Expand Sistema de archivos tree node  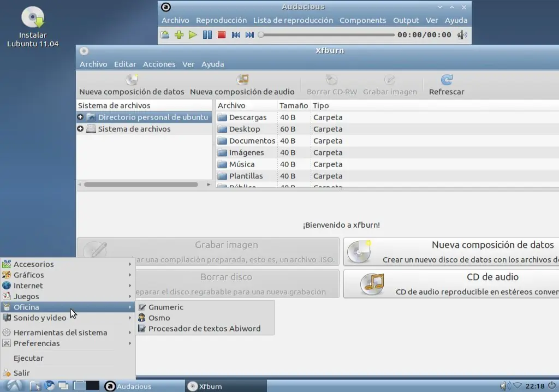coord(80,129)
